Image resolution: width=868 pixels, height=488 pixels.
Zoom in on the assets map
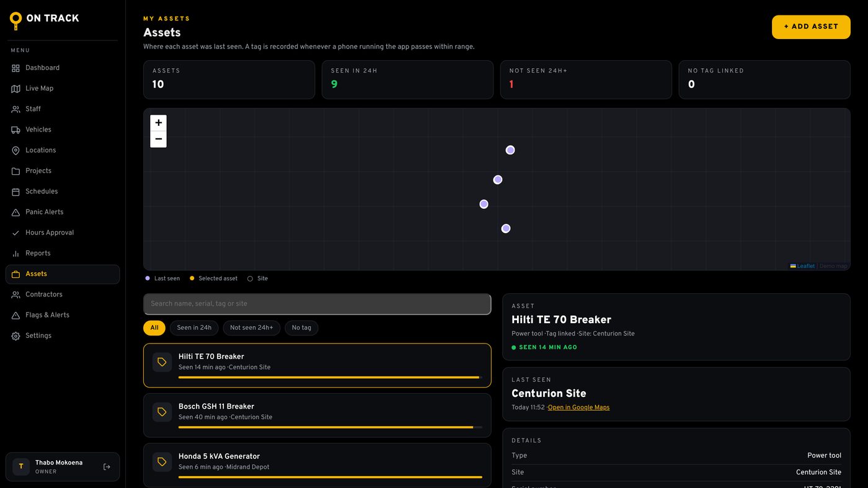[x=159, y=123]
